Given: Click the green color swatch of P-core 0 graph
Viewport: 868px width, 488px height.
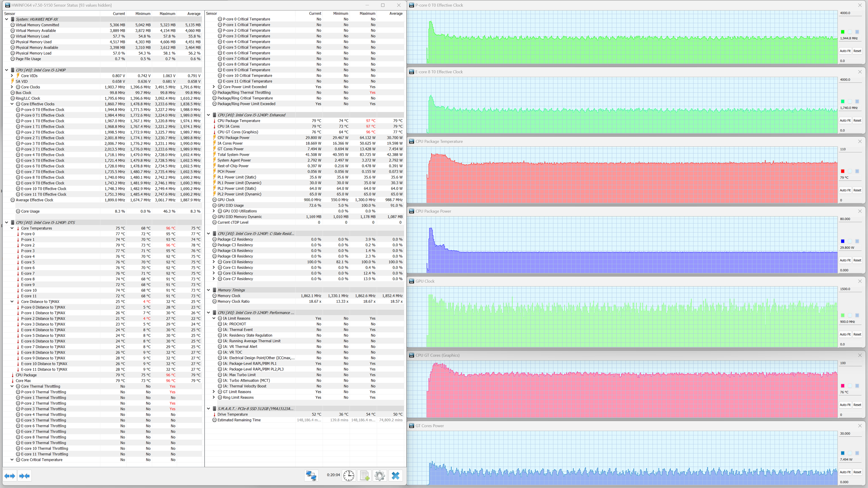Looking at the screenshot, I should pyautogui.click(x=842, y=32).
